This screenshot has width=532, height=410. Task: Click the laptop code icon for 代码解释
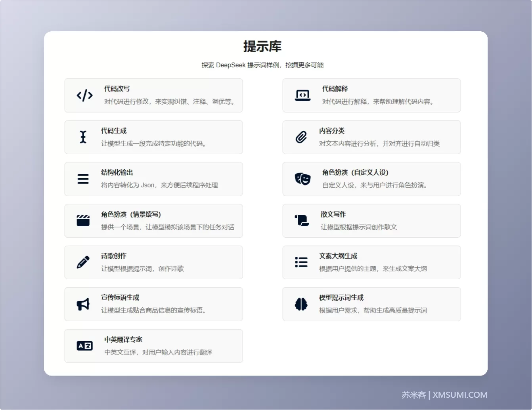tap(302, 95)
